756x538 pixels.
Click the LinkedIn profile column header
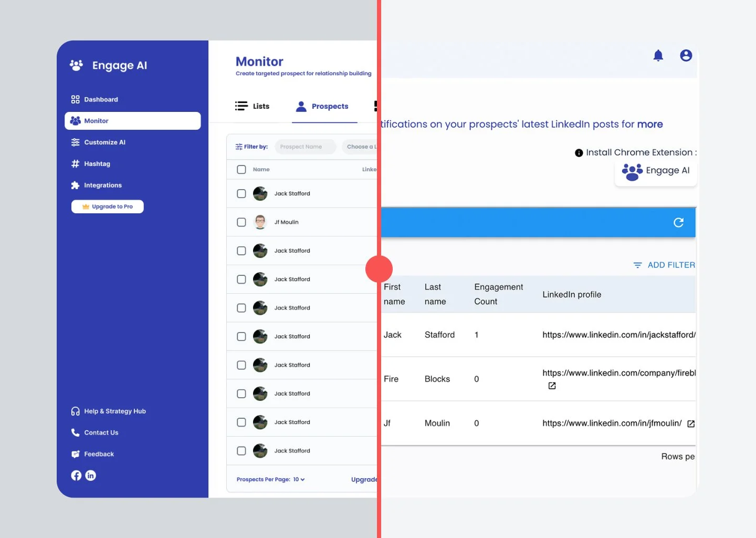tap(572, 295)
